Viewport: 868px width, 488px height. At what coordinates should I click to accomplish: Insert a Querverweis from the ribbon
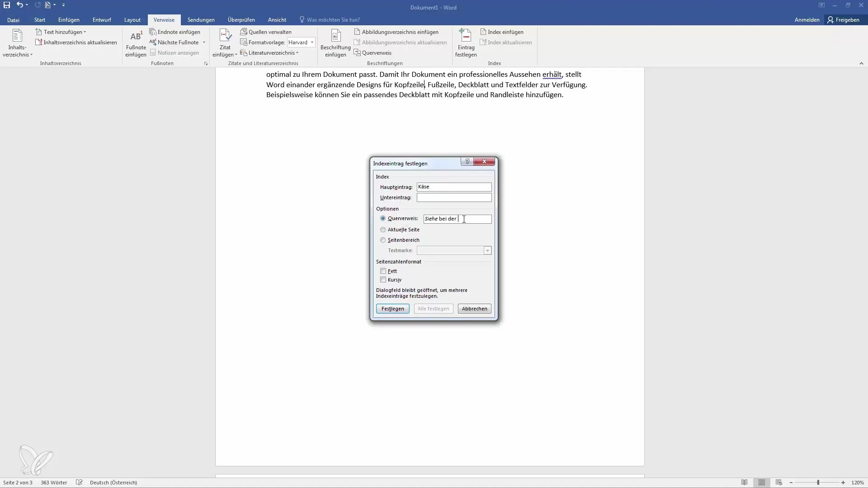(373, 53)
